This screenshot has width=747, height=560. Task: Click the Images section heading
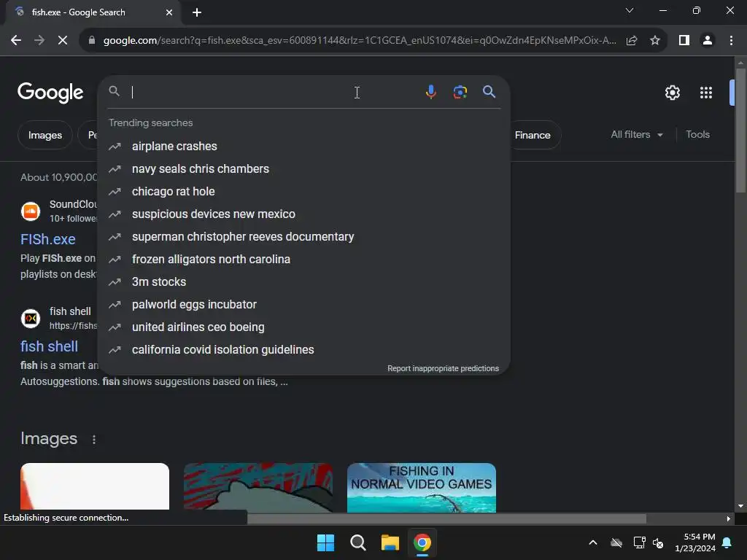pyautogui.click(x=49, y=438)
